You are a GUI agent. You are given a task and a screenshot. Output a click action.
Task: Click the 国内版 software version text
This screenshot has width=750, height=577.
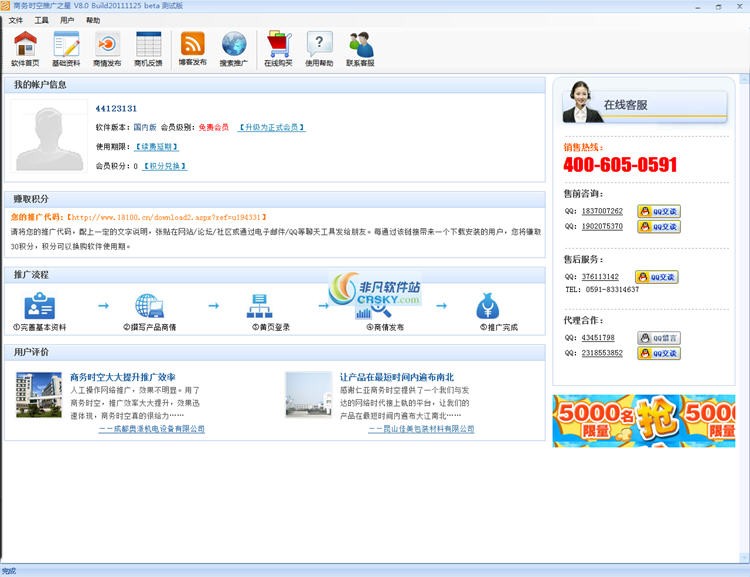(145, 127)
